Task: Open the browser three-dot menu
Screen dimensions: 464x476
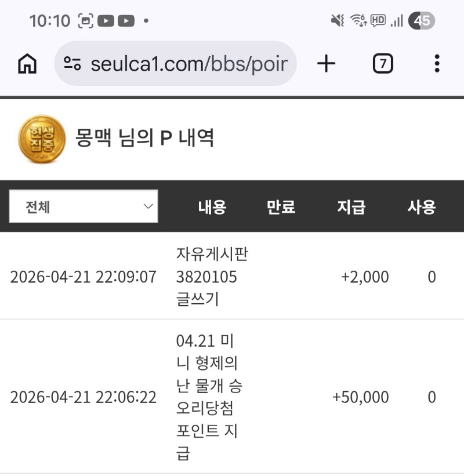Action: [x=437, y=64]
